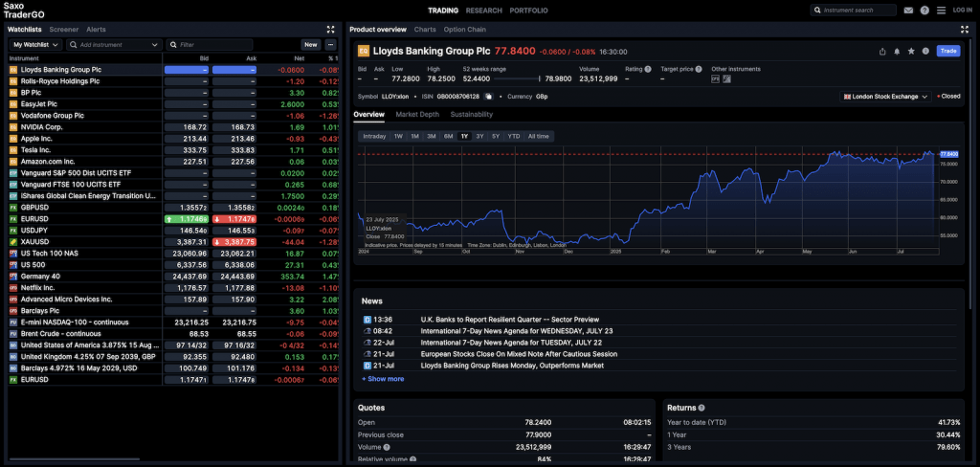The width and height of the screenshot is (980, 467).
Task: Click the CFD icon beside Netflix Inc.
Action: 13,288
